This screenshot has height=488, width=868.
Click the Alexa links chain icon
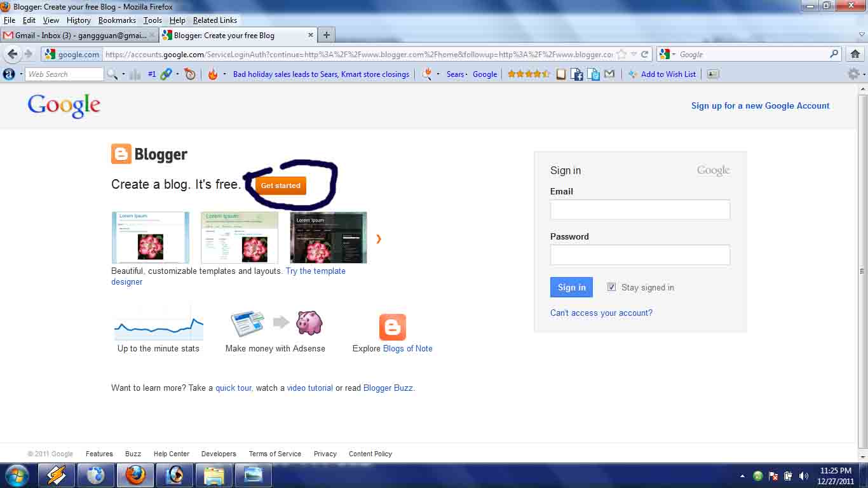tap(166, 74)
